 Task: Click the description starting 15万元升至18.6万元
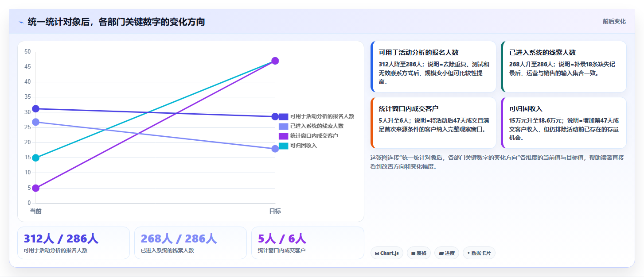(x=564, y=129)
